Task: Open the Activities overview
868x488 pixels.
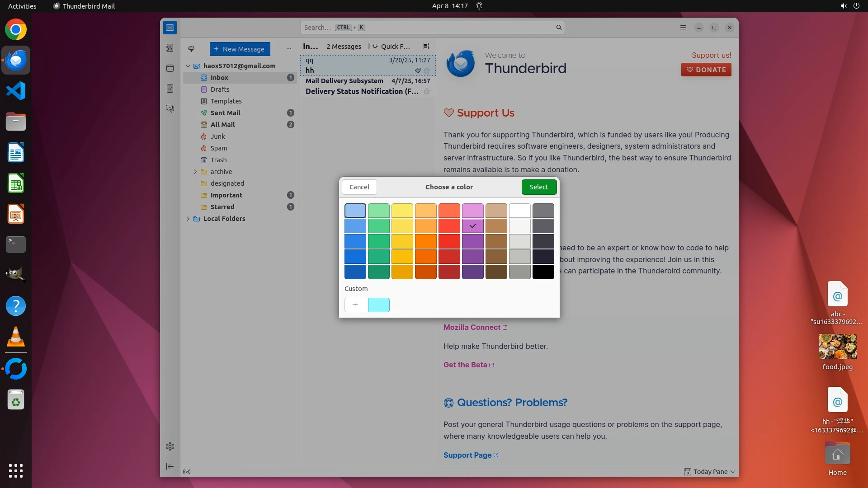Action: tap(22, 6)
